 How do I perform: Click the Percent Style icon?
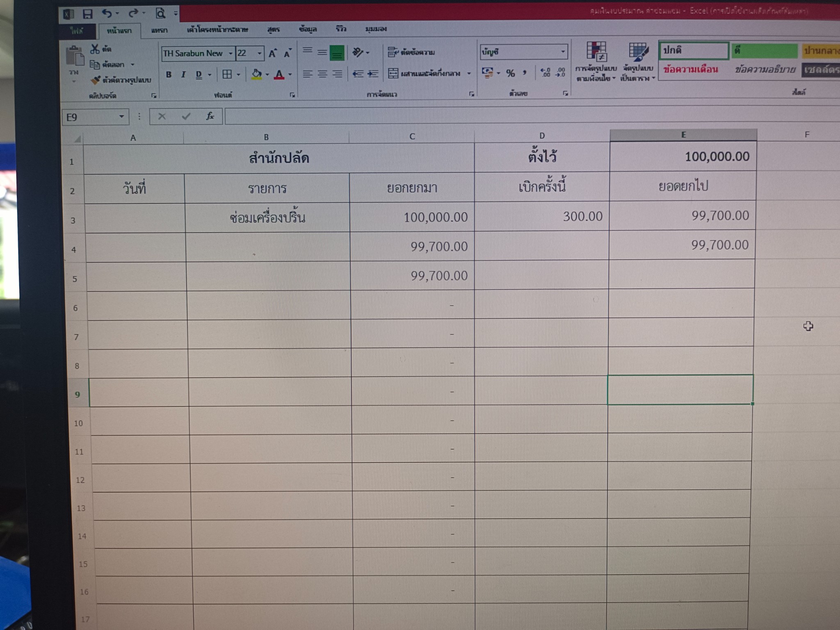point(510,73)
